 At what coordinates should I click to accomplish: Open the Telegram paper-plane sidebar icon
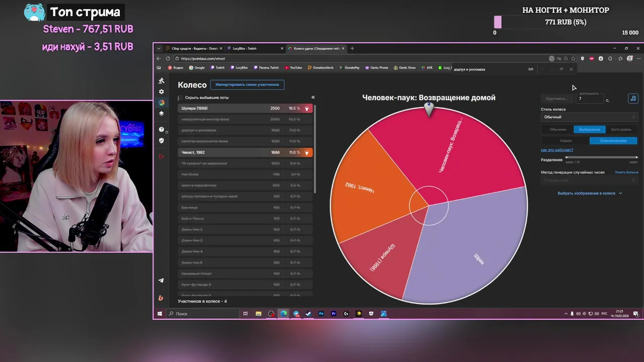[161, 281]
